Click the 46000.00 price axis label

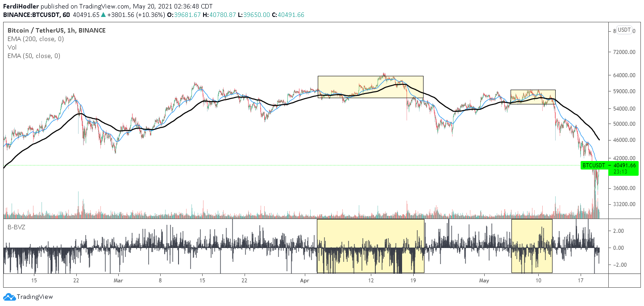(x=624, y=140)
